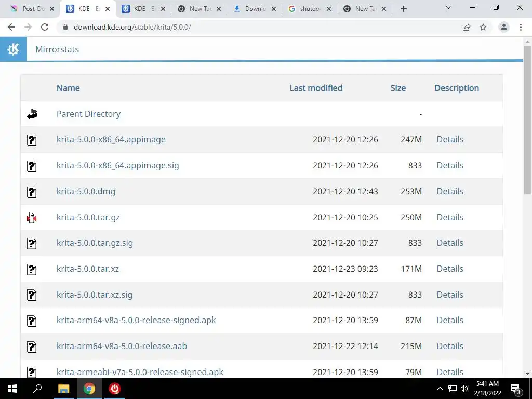Open the Chrome profile avatar
The height and width of the screenshot is (399, 532).
504,27
